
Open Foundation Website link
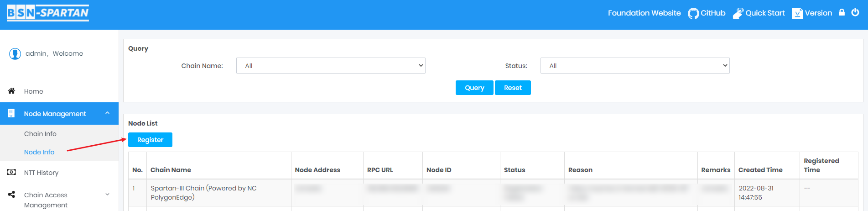pyautogui.click(x=644, y=13)
